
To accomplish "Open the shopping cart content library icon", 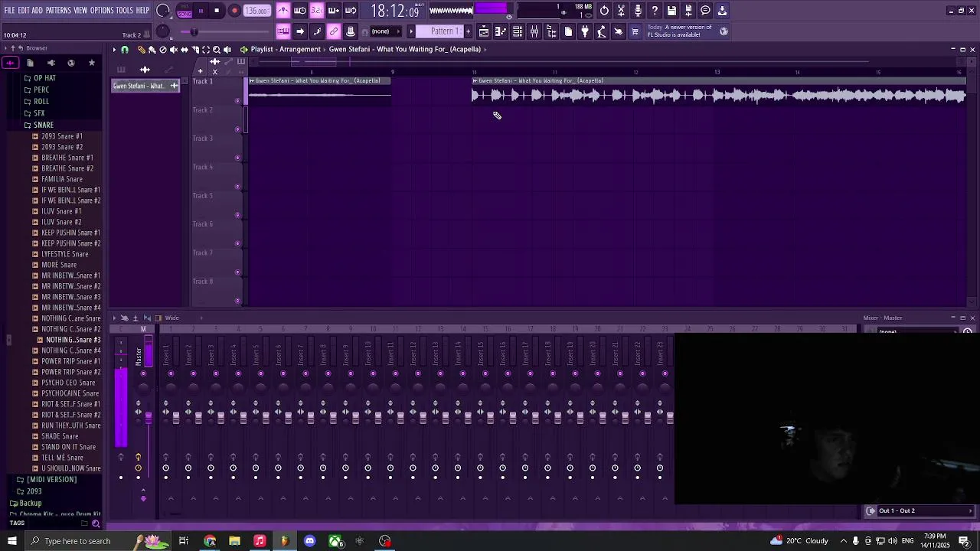I will (635, 31).
